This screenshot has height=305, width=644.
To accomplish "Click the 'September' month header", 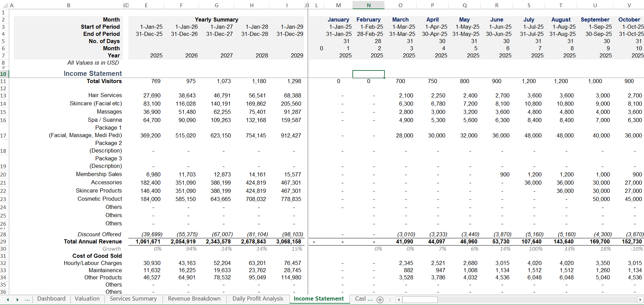I will (595, 20).
